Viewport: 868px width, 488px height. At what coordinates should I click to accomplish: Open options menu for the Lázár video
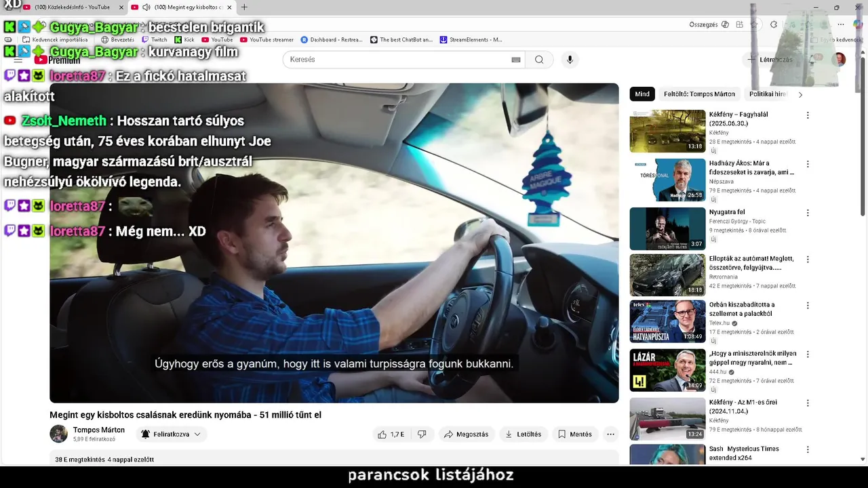point(807,354)
